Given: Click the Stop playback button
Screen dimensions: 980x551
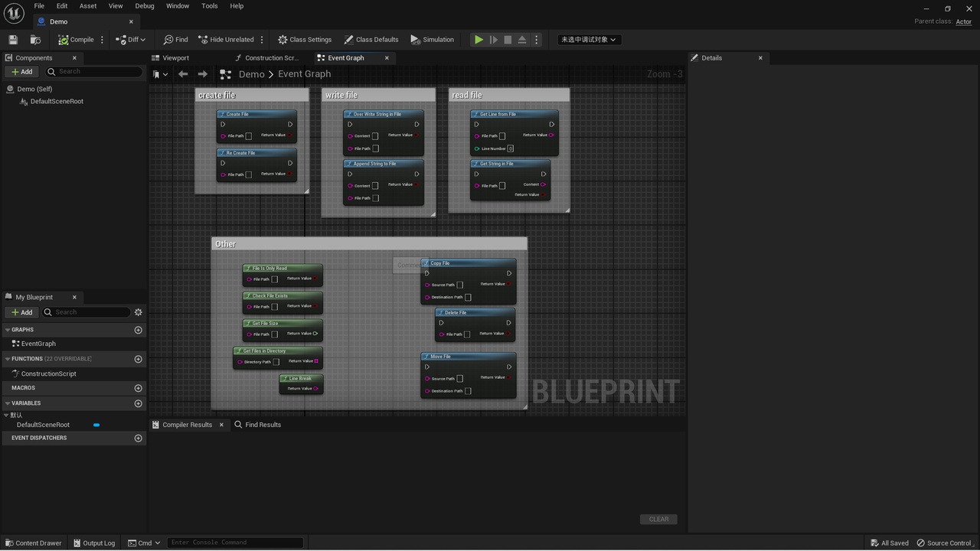Looking at the screenshot, I should pyautogui.click(x=508, y=40).
